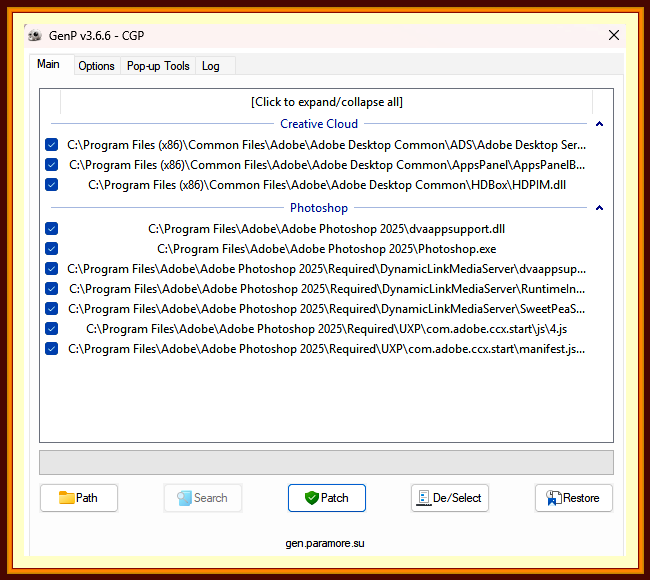This screenshot has width=650, height=580.
Task: Select the DynamicLinkMediaServer\RuntimeIn... path row
Action: 327,289
